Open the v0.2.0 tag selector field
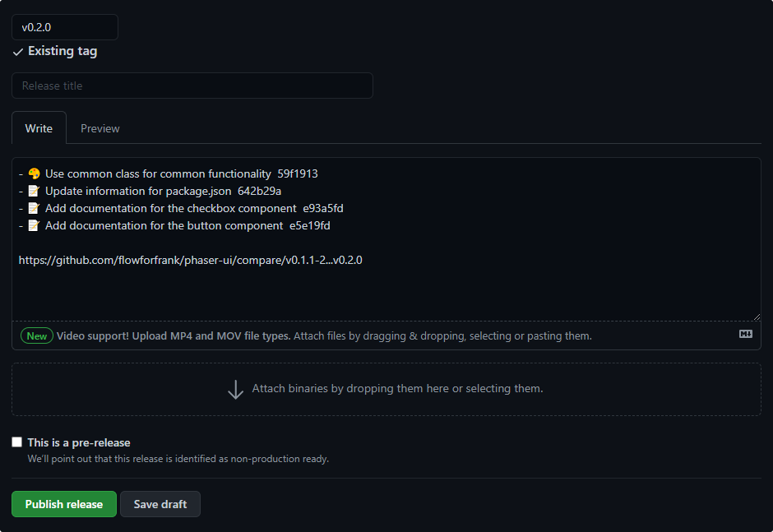This screenshot has height=532, width=773. pyautogui.click(x=65, y=27)
